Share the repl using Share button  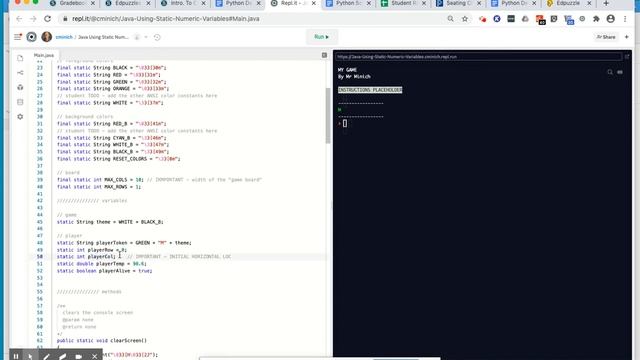(x=606, y=37)
